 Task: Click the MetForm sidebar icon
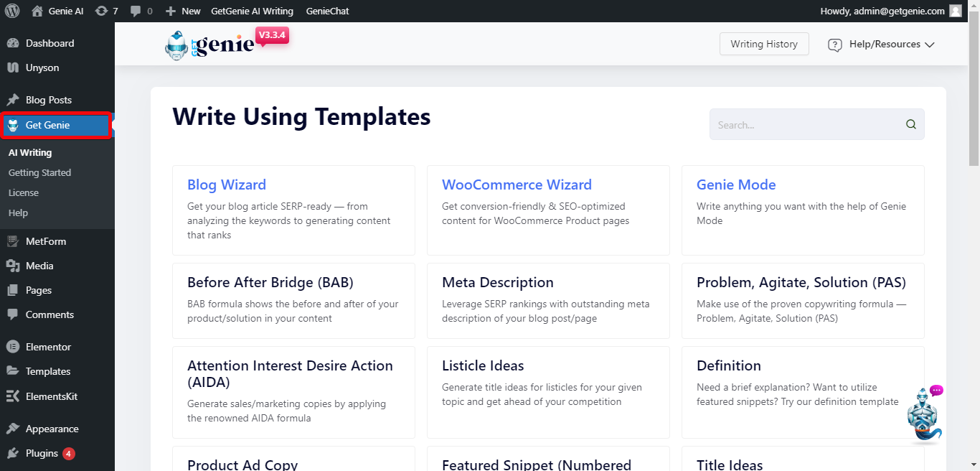[x=13, y=241]
